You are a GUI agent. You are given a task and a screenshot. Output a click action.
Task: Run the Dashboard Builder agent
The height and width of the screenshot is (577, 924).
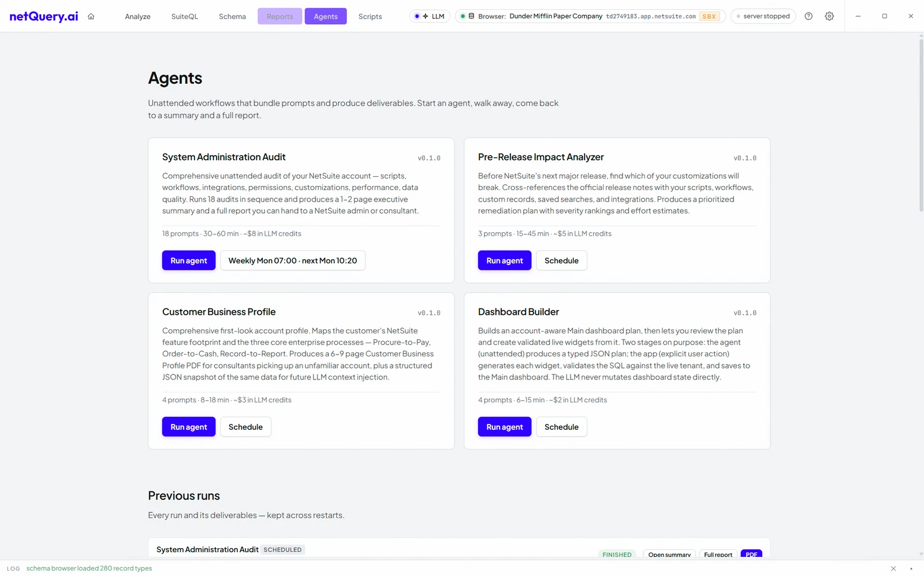click(505, 427)
